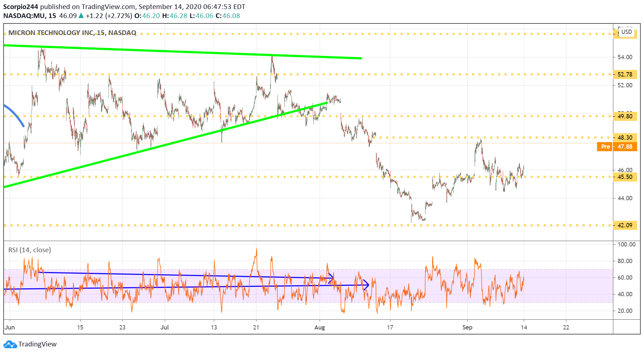Click the 13 date label on the time axis
This screenshot has height=354, width=644.
214,327
